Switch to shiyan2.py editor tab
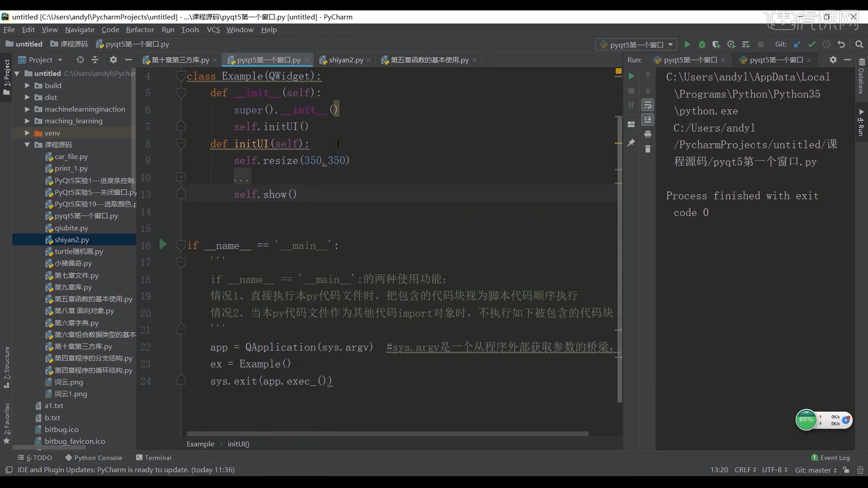Screen dimensions: 868x488 [346, 60]
